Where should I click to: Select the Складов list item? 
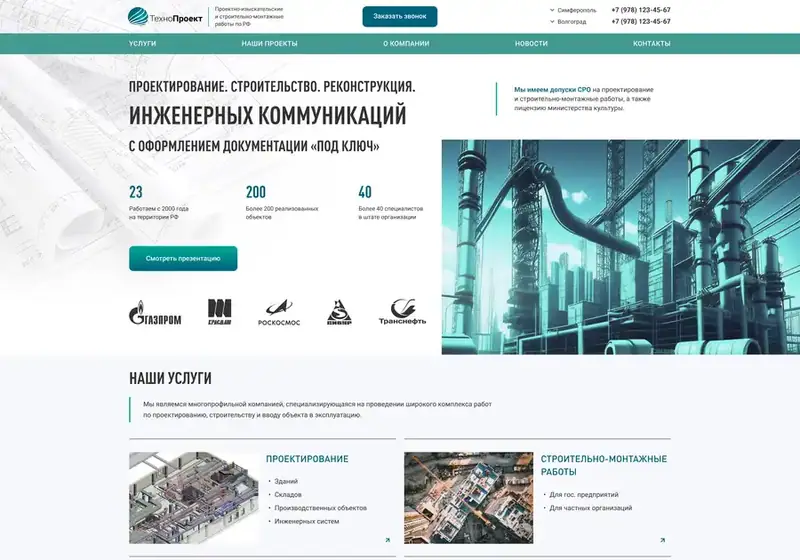click(288, 495)
